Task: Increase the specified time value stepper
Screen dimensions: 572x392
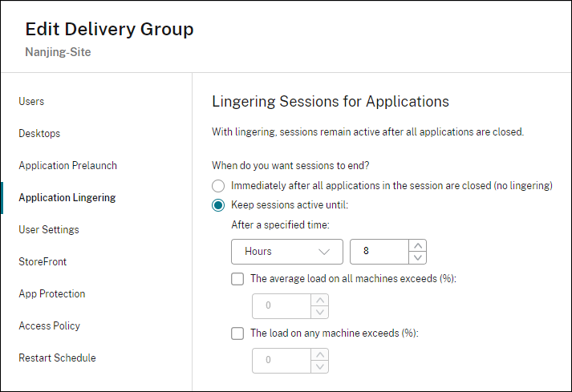Action: click(417, 245)
